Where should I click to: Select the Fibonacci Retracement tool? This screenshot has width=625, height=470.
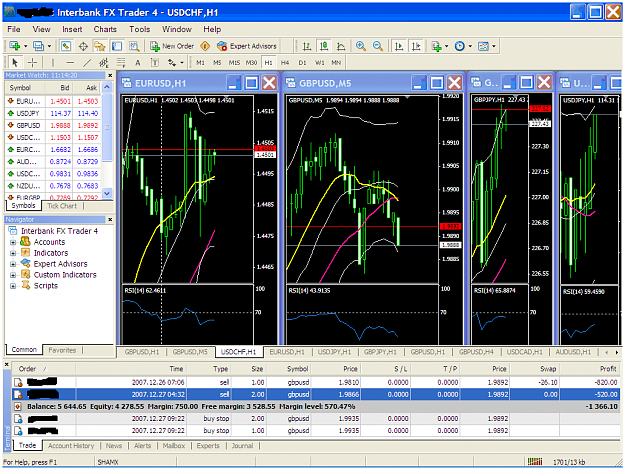coord(121,63)
